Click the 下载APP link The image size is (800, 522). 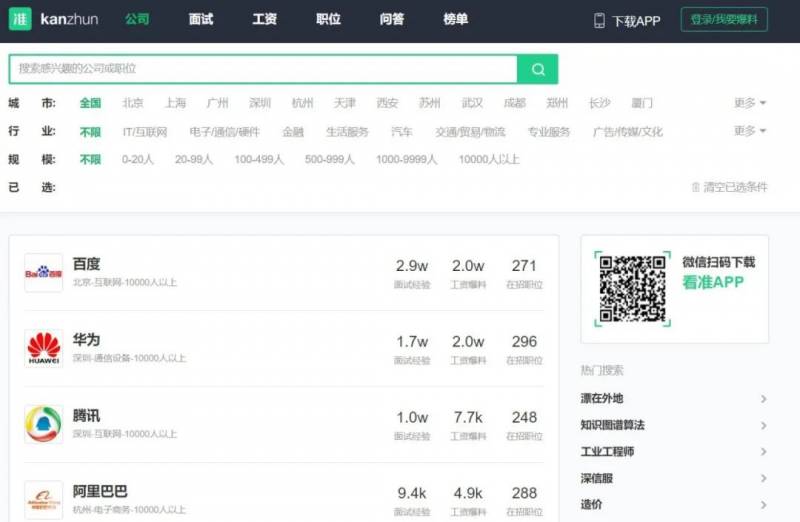click(x=636, y=21)
